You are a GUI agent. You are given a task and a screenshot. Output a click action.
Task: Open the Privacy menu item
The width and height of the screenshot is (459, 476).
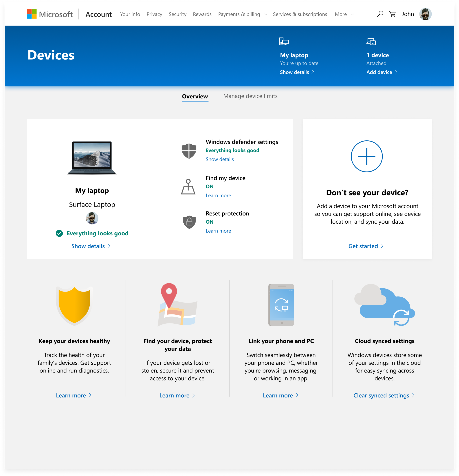(x=154, y=14)
